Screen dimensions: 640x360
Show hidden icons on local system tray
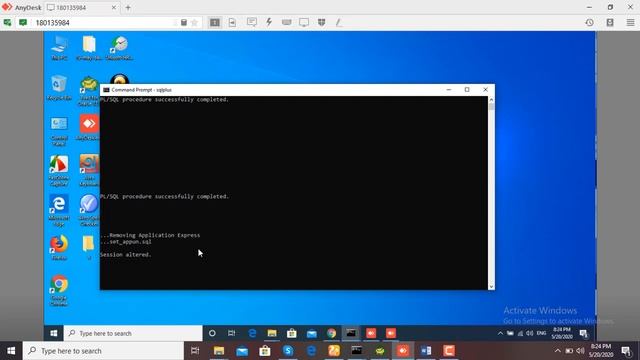coord(558,351)
